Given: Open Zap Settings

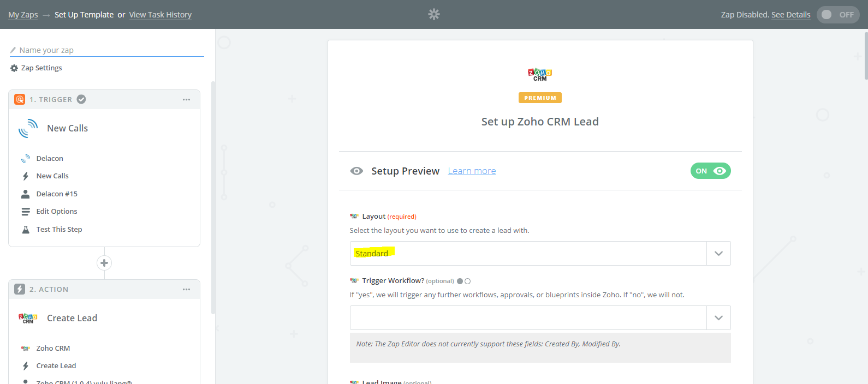Looking at the screenshot, I should [x=41, y=68].
